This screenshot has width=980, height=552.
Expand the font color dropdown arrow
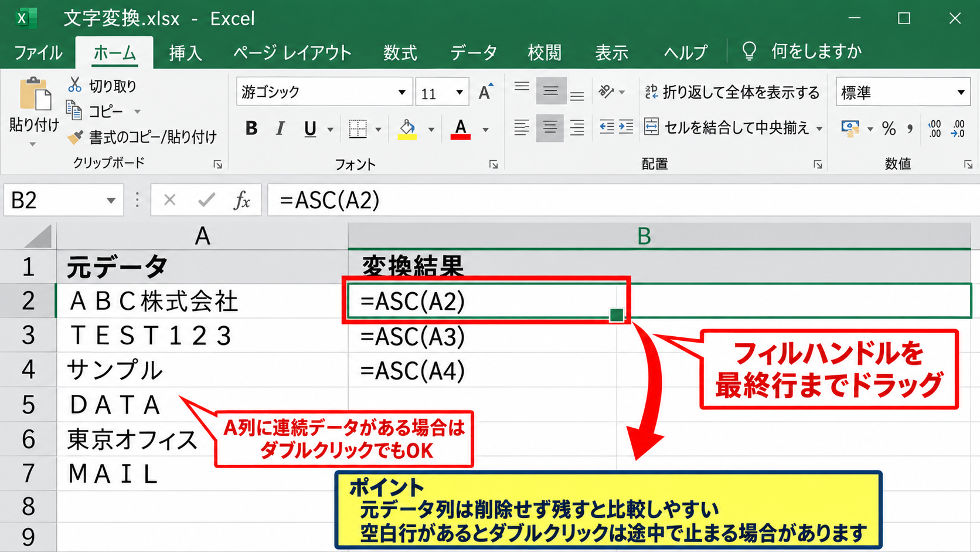(485, 130)
